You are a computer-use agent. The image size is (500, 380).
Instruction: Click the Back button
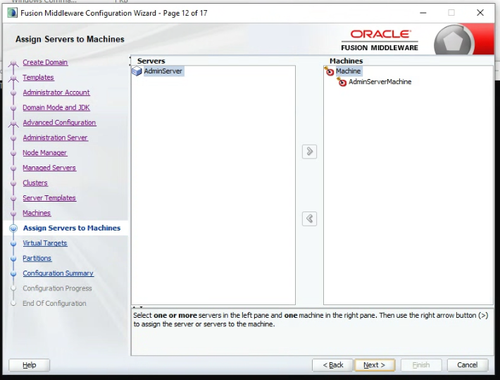333,365
